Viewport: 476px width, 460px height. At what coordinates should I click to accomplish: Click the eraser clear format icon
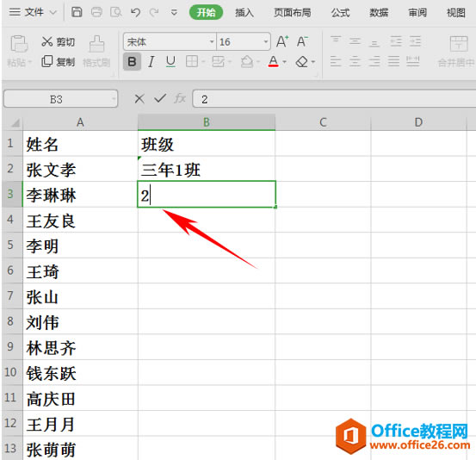pos(302,62)
